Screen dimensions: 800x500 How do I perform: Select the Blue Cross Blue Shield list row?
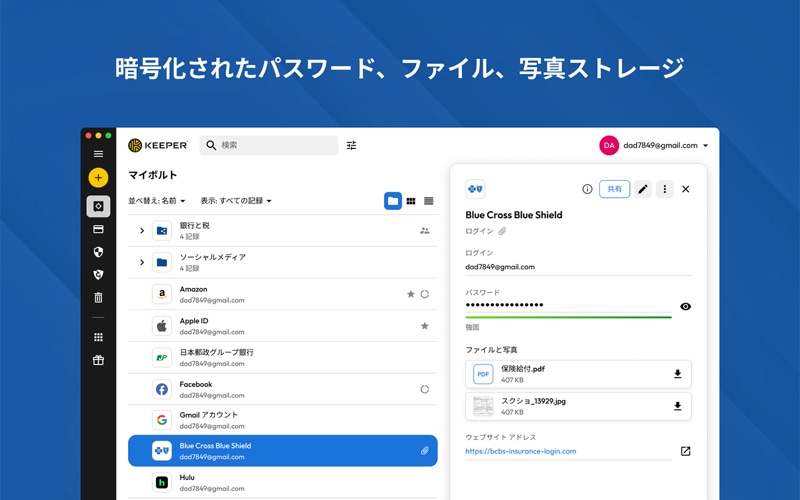point(283,451)
